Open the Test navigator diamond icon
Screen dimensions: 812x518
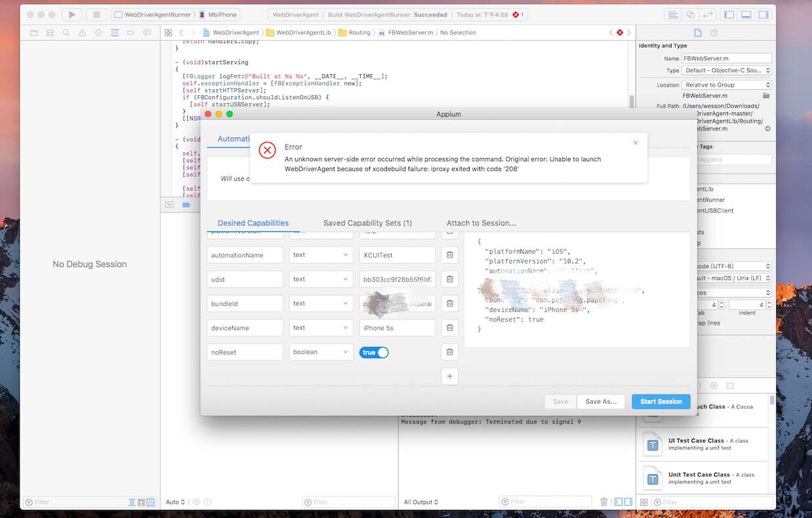coord(98,32)
